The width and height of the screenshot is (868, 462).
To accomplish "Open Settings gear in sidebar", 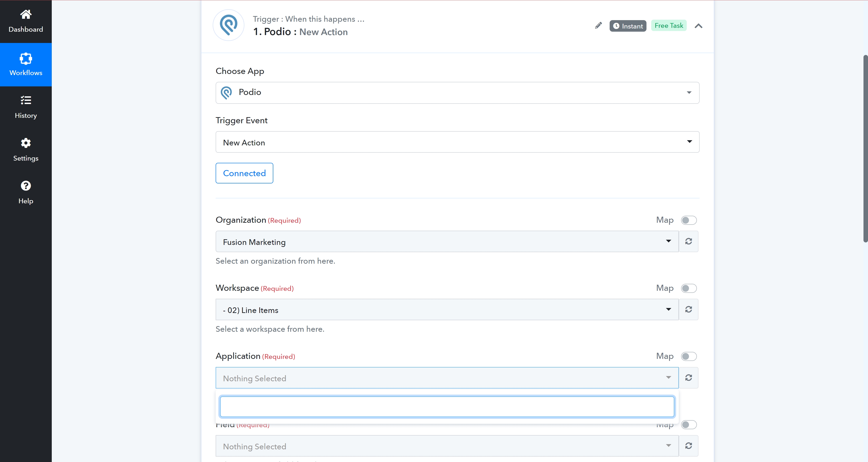I will pos(26,143).
